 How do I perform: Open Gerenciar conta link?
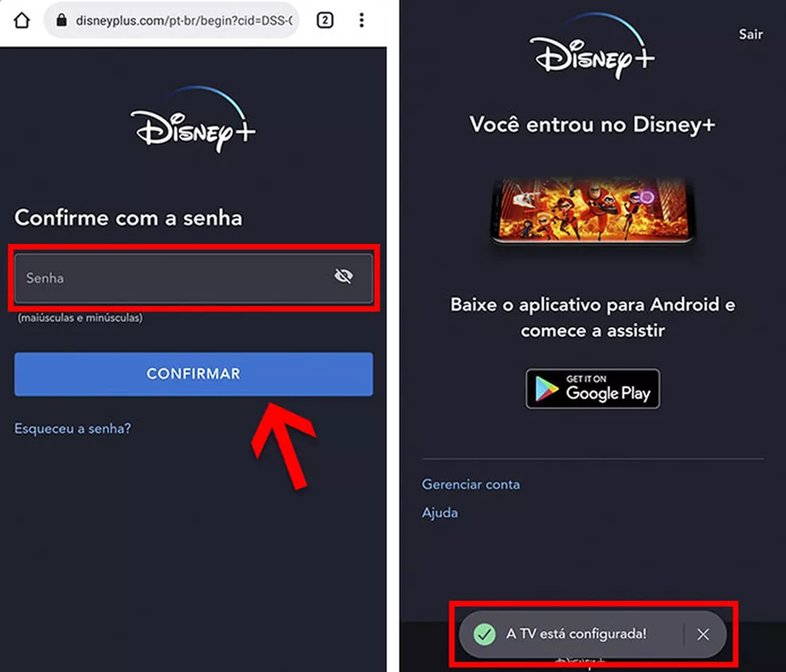(470, 484)
